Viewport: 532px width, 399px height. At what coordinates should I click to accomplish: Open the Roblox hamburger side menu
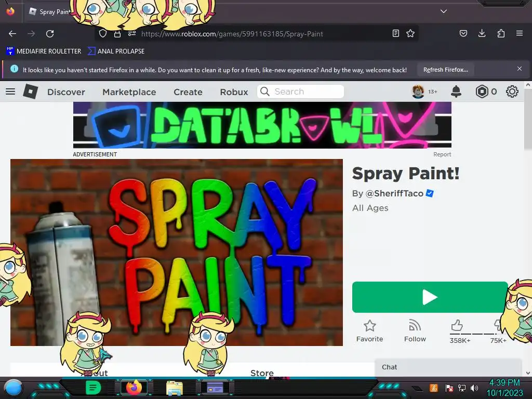pos(10,91)
